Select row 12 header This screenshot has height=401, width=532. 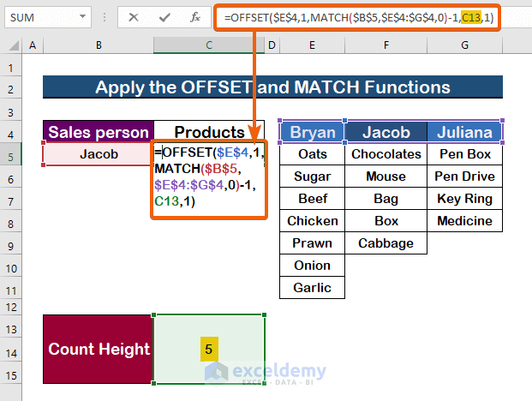point(11,308)
